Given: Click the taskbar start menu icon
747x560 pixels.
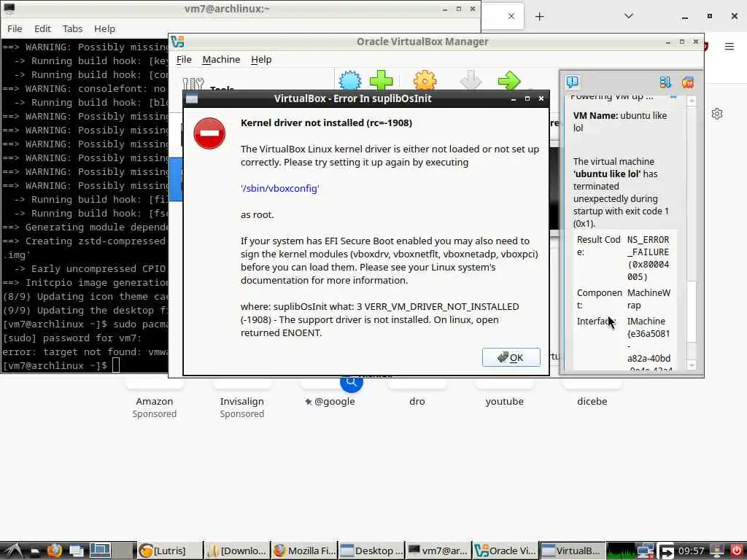Looking at the screenshot, I should coord(13,551).
